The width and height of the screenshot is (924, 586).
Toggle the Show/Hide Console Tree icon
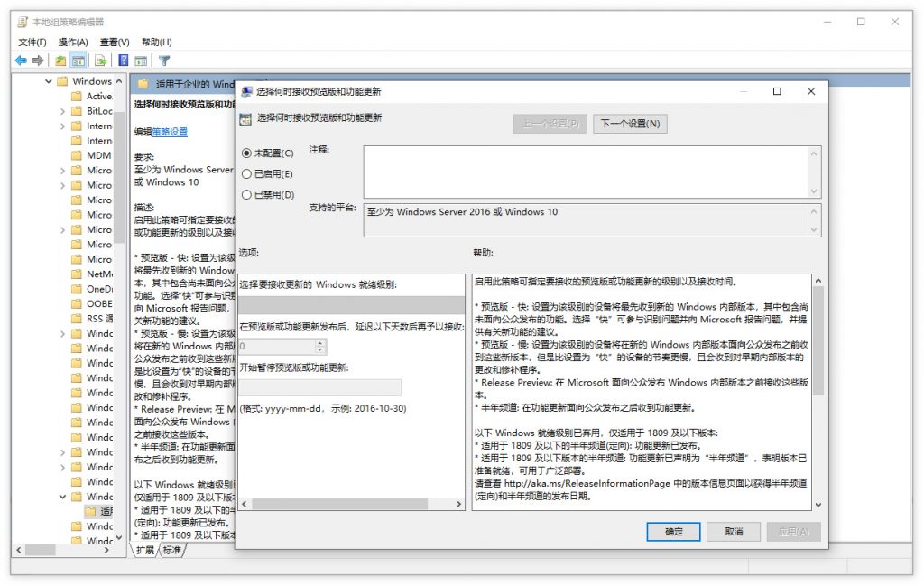(79, 60)
